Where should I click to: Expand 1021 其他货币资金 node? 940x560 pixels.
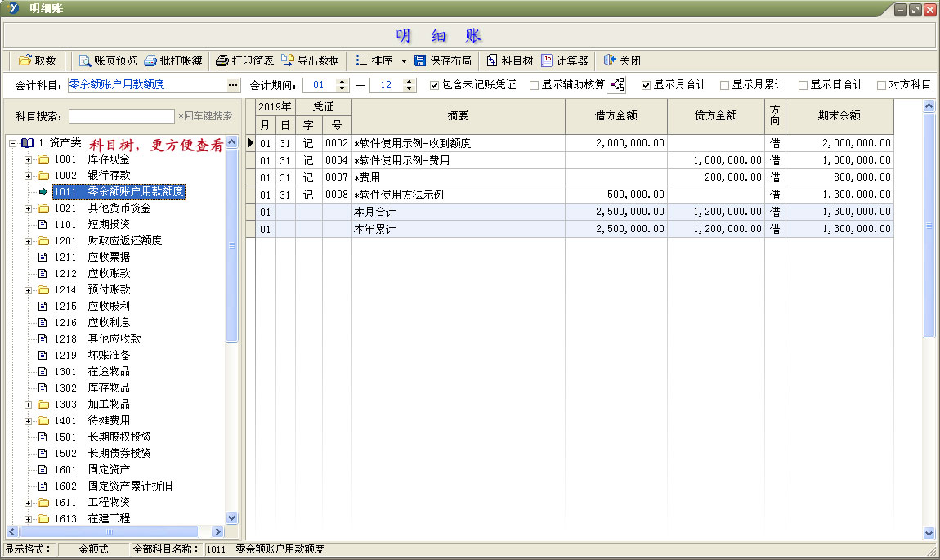point(28,208)
